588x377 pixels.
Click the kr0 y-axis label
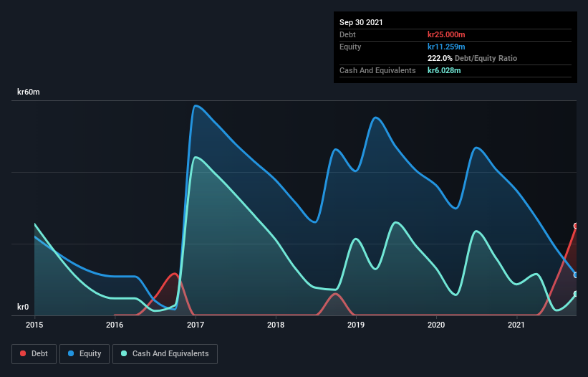[x=23, y=307]
